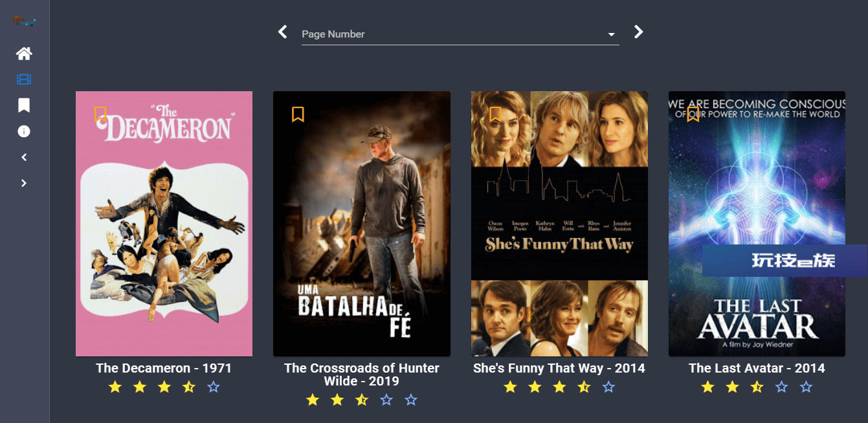Toggle bookmark on The Last Avatar poster
The width and height of the screenshot is (868, 423).
693,114
